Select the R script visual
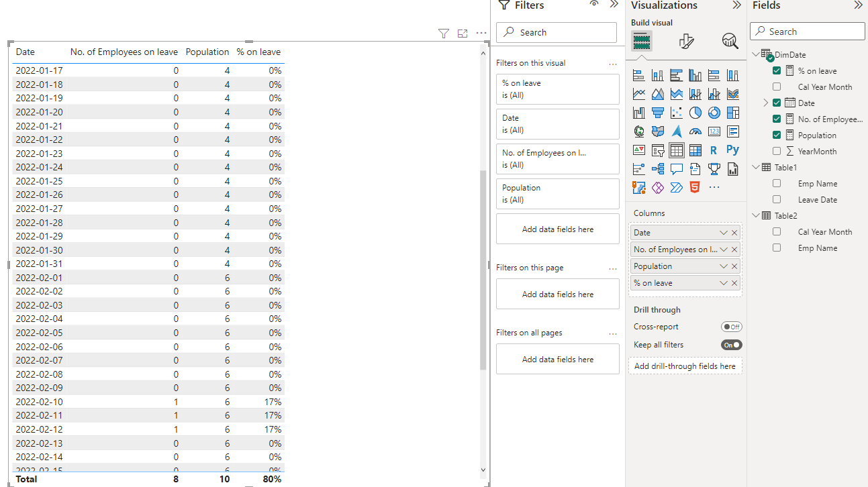Viewport: 868px width, 487px height. [x=714, y=150]
